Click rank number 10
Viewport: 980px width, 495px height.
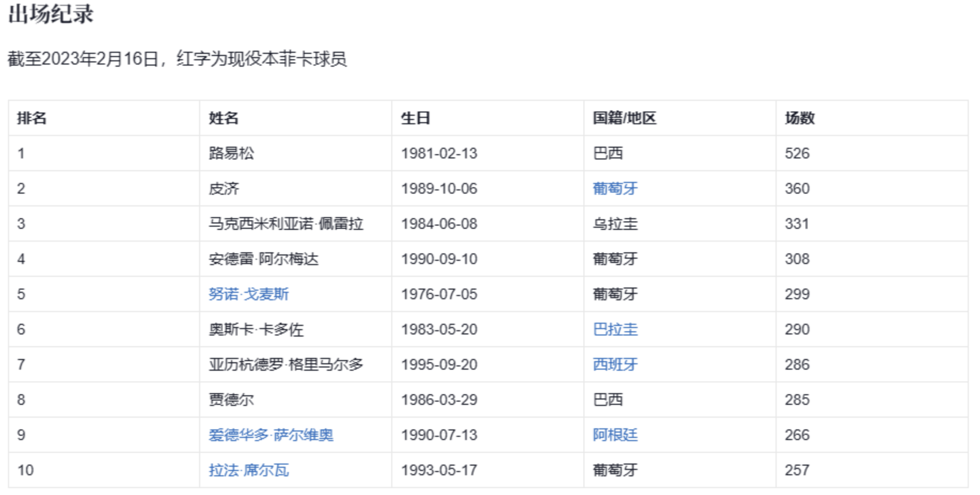(x=26, y=470)
